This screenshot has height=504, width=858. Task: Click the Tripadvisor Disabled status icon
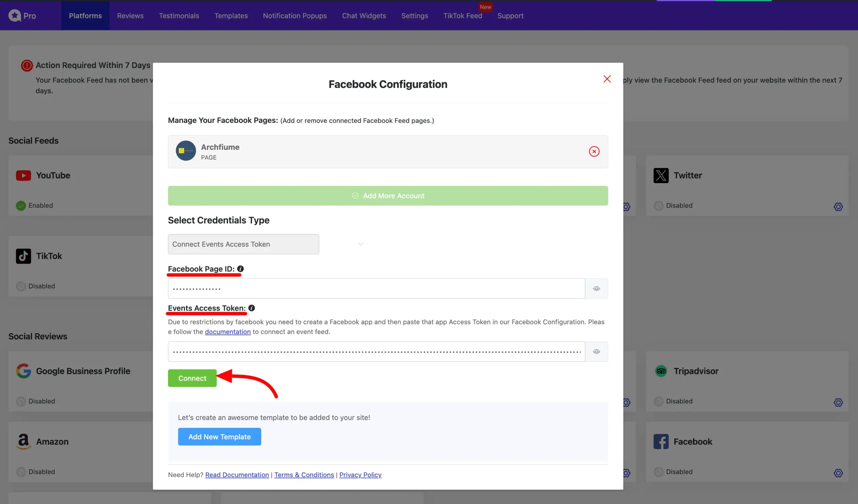pos(658,401)
